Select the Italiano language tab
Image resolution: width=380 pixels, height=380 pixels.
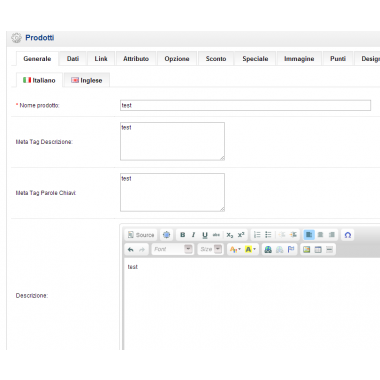click(39, 80)
